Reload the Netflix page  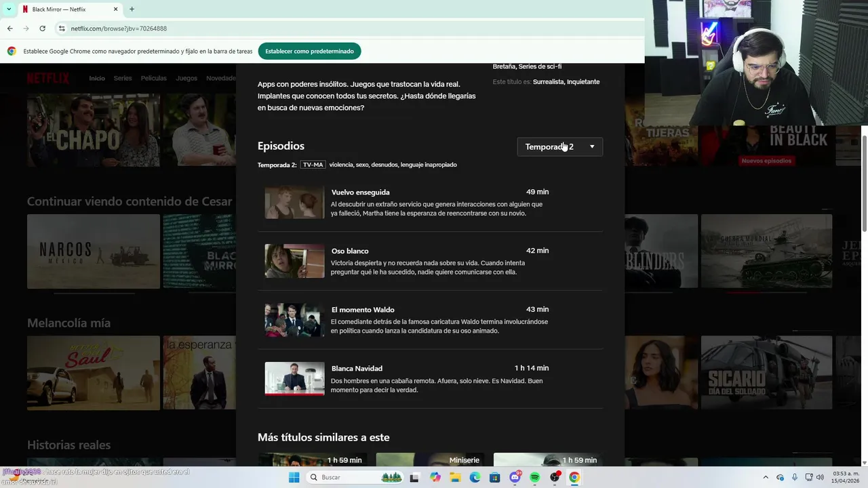pyautogui.click(x=42, y=28)
